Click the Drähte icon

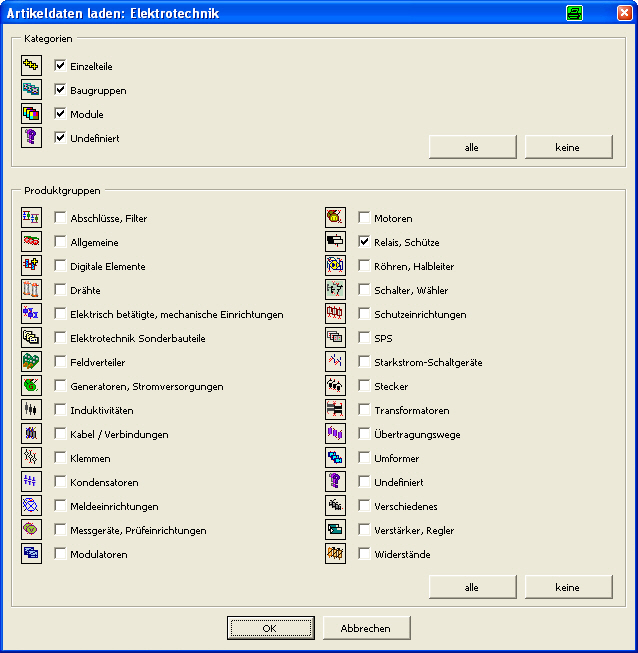[x=31, y=289]
